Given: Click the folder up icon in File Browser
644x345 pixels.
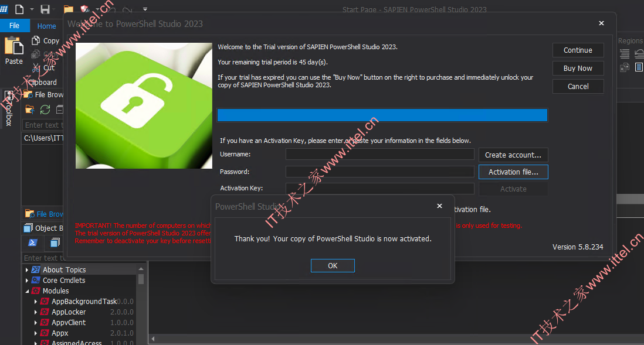Looking at the screenshot, I should (x=30, y=110).
